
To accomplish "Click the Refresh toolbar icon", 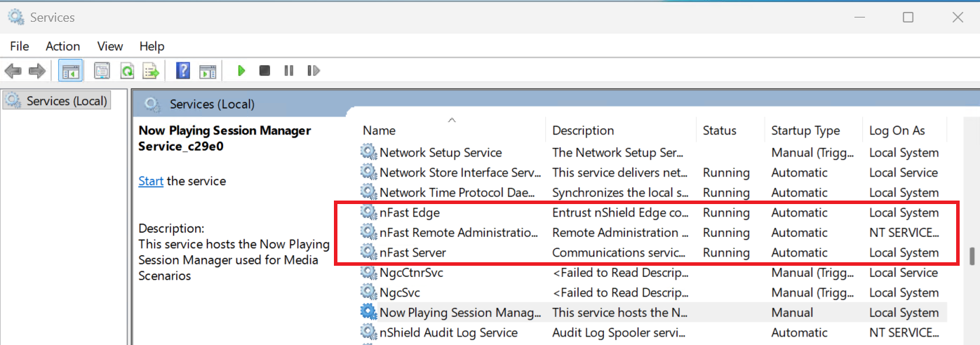I will click(x=127, y=71).
